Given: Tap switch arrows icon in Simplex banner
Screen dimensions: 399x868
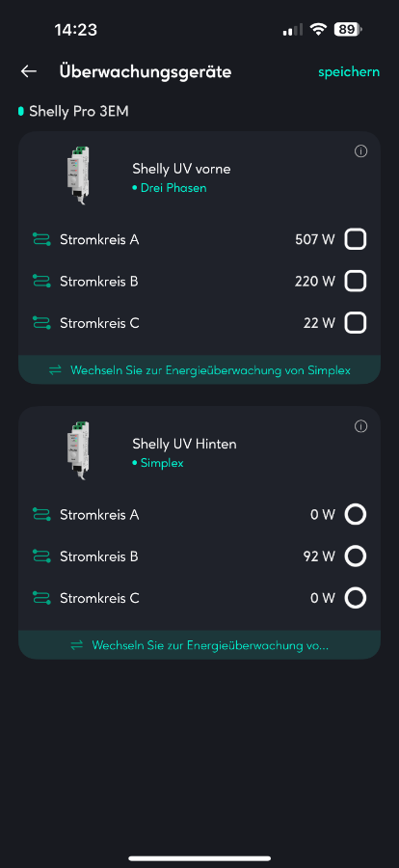Looking at the screenshot, I should [55, 370].
